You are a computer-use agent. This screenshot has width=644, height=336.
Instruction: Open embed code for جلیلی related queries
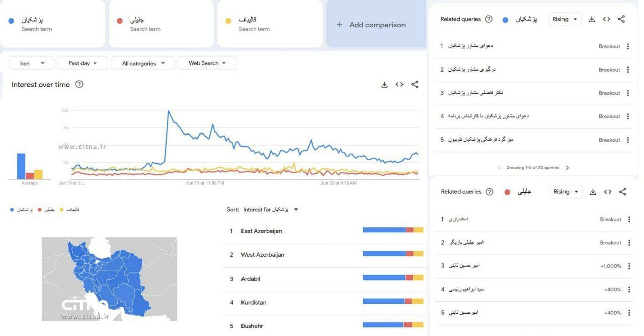(607, 191)
